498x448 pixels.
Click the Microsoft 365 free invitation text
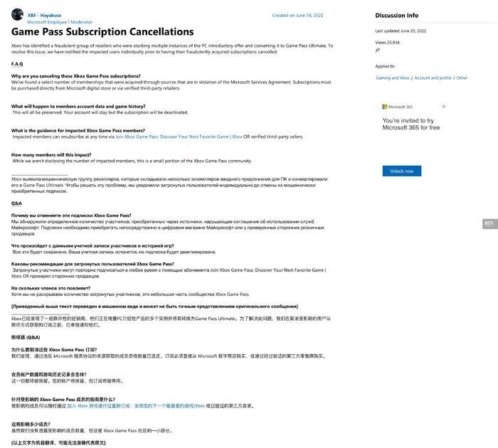click(411, 124)
